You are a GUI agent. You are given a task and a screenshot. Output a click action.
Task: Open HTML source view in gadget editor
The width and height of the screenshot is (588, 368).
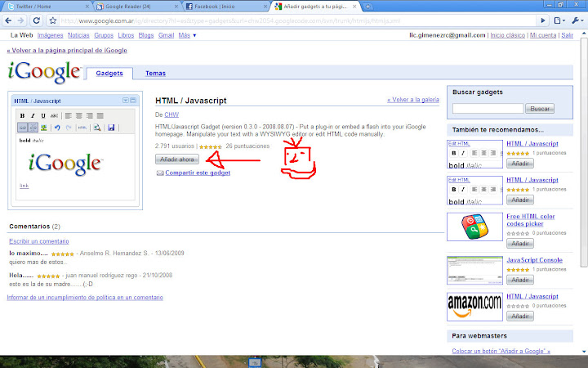[82, 128]
